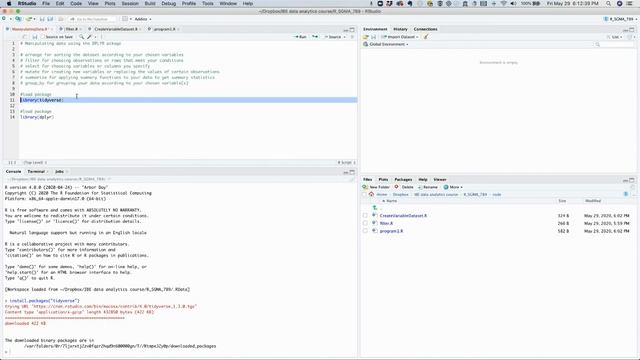Open the Session menu
This screenshot has width=640, height=360.
coord(130,3)
